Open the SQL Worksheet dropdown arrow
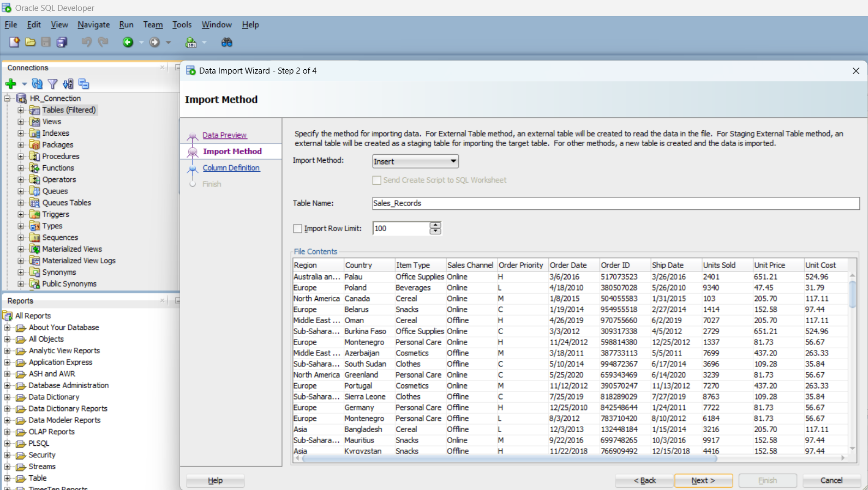 (x=205, y=43)
